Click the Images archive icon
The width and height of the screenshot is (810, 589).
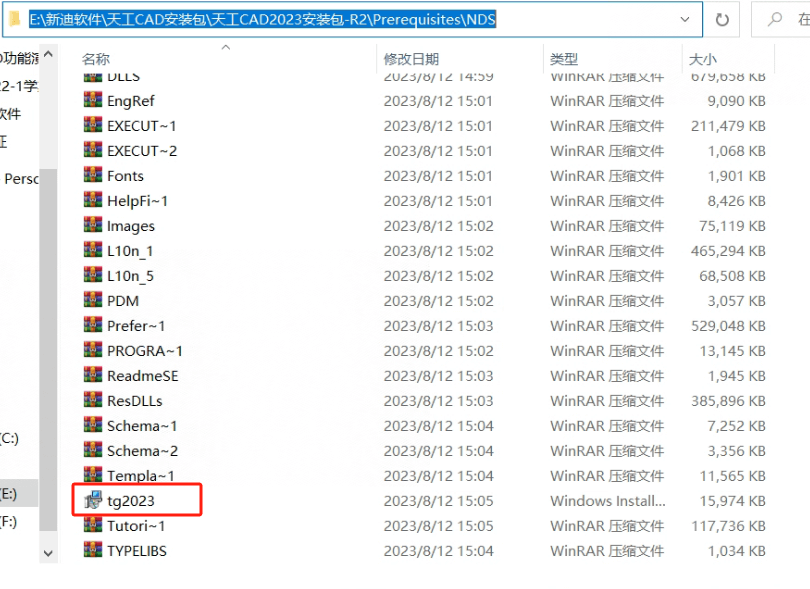click(93, 225)
